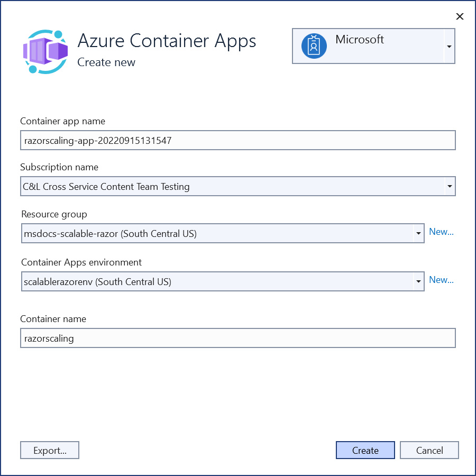Click the Microsoft account badge icon

(314, 46)
